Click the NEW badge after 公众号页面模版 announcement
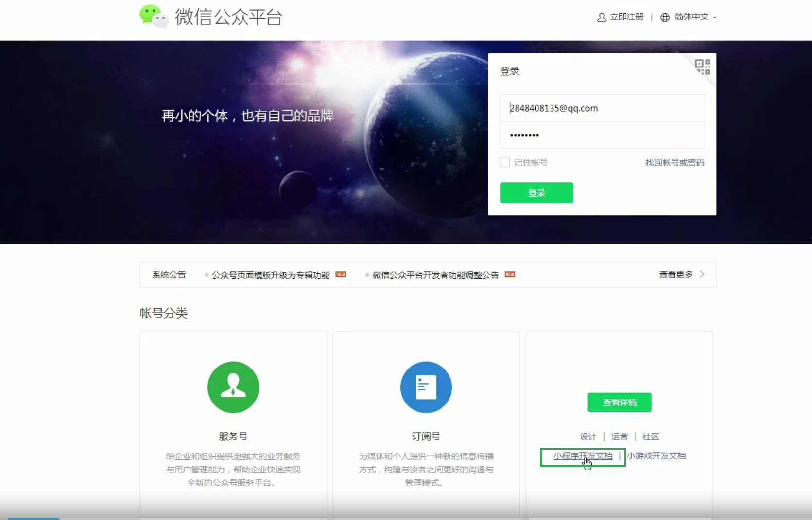Viewport: 812px width, 520px height. coord(341,274)
